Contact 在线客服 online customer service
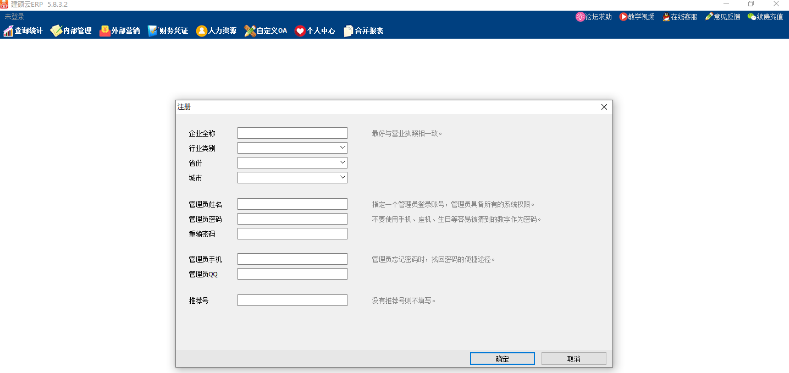 tap(680, 17)
